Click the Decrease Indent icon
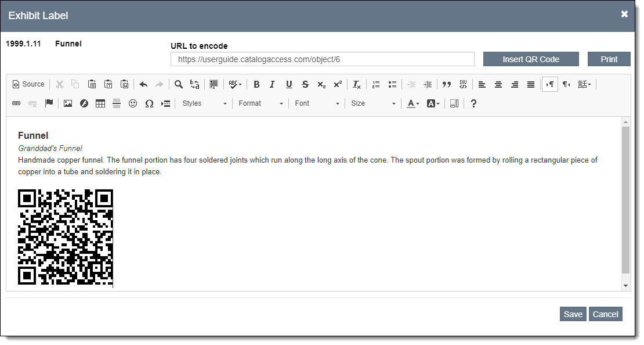Viewport: 644px width, 345px height. point(411,84)
